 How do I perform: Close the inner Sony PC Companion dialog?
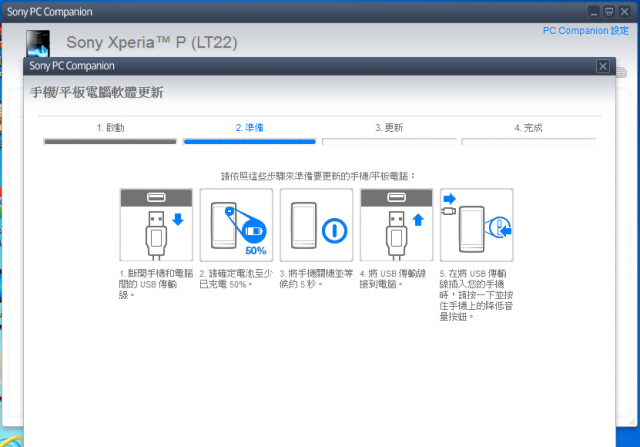603,66
